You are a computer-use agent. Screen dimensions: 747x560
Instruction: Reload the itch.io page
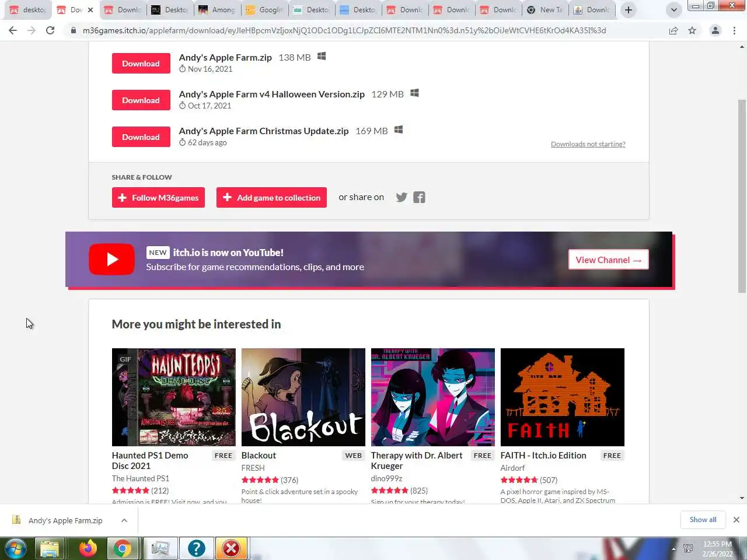coord(50,30)
